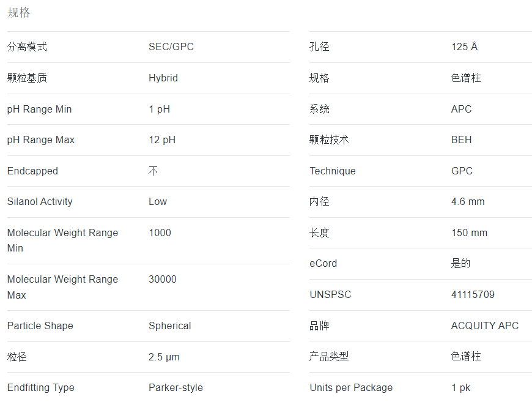Select the 'GPC' technique value
Viewport: 532px width, 402px height.
click(462, 171)
